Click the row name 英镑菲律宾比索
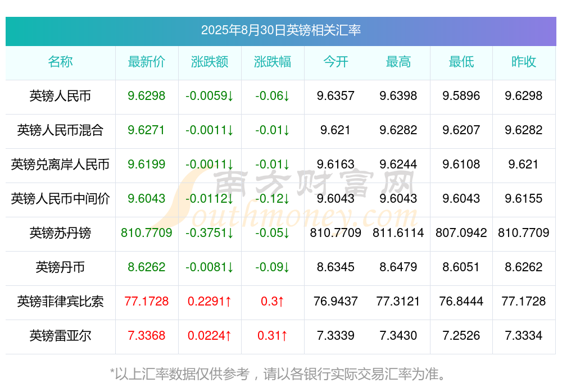Viewport: 562px width, 392px height. tap(60, 302)
